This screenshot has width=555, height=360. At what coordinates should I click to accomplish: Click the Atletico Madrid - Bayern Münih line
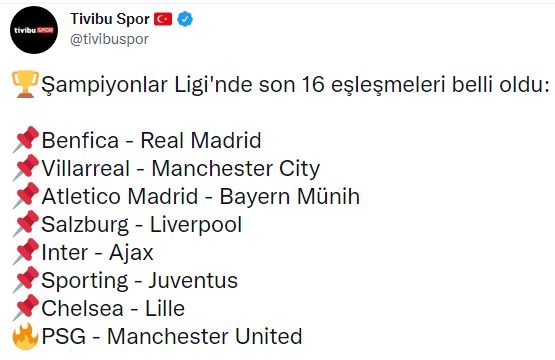201,196
